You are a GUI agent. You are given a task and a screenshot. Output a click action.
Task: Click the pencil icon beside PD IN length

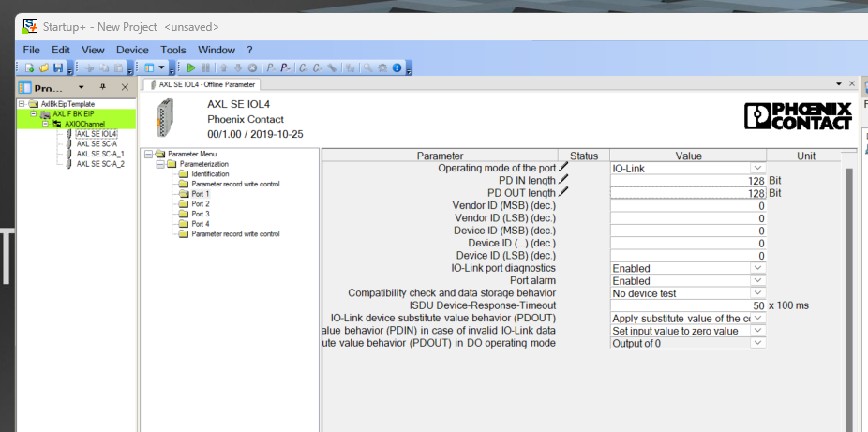click(563, 179)
